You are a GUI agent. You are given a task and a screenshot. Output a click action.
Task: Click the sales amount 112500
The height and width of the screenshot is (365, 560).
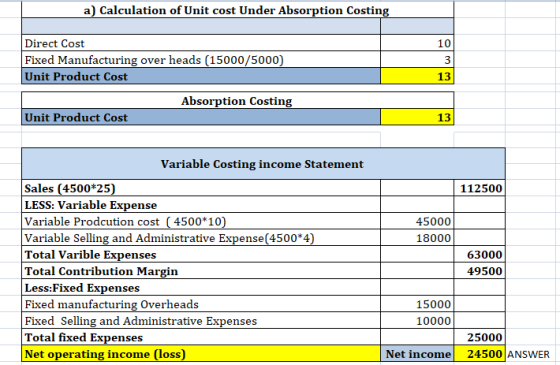[x=479, y=188]
